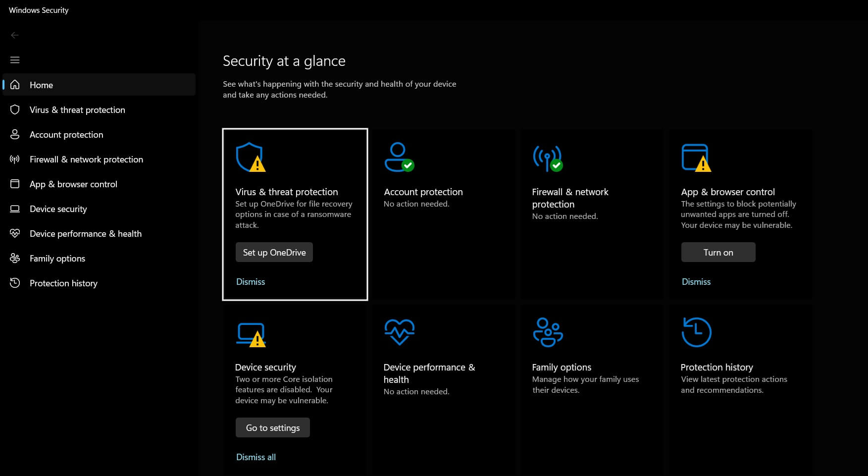The height and width of the screenshot is (476, 868).
Task: Click the Device security monitor icon in sidebar
Action: [15, 209]
